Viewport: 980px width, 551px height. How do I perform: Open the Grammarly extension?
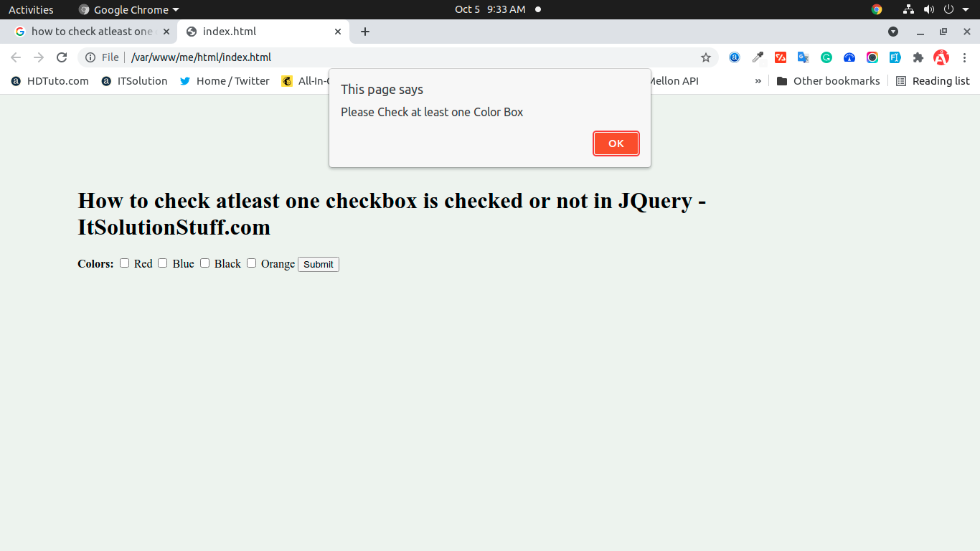click(826, 57)
